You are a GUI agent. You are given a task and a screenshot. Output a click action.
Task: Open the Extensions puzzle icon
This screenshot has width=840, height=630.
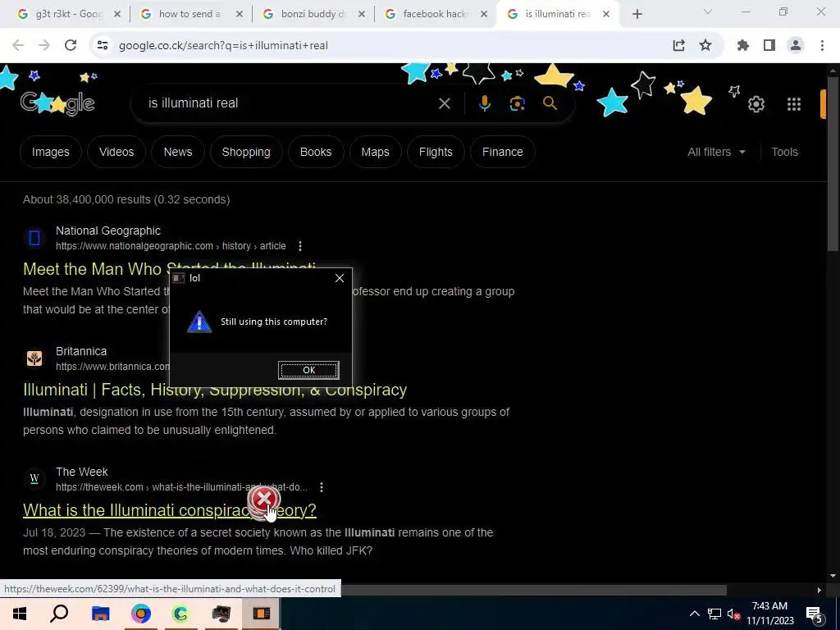coord(743,46)
